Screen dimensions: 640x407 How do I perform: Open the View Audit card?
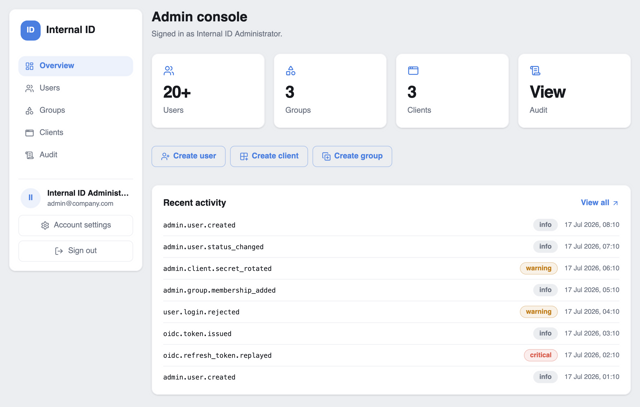click(574, 91)
